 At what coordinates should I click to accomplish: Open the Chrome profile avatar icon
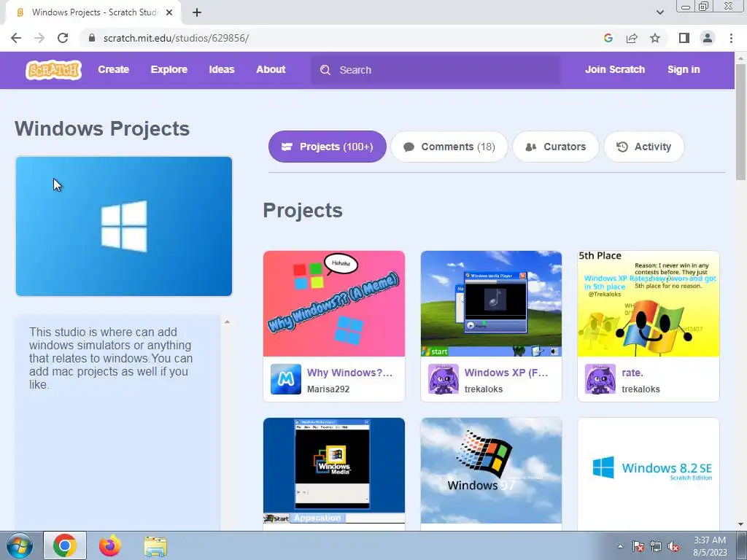(x=708, y=38)
